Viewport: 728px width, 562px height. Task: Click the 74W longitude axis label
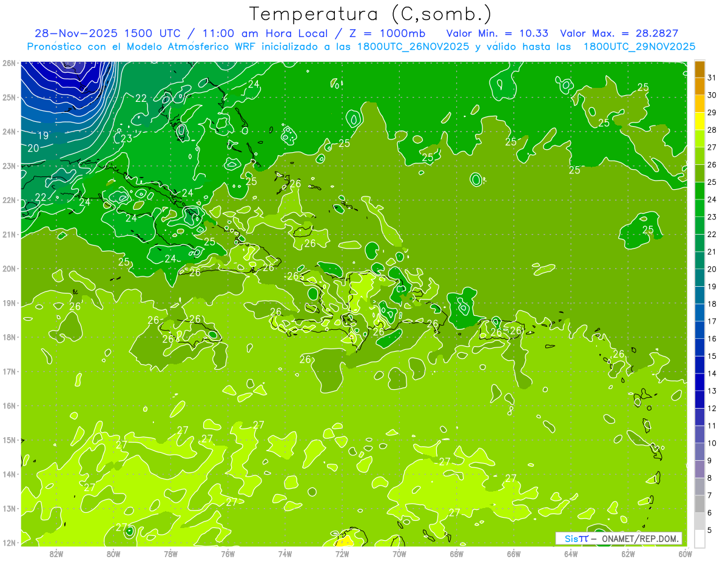coord(285,553)
